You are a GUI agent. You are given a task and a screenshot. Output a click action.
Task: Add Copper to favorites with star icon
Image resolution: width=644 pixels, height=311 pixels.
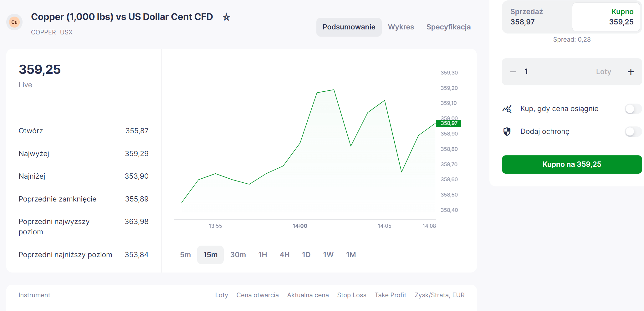tap(226, 17)
